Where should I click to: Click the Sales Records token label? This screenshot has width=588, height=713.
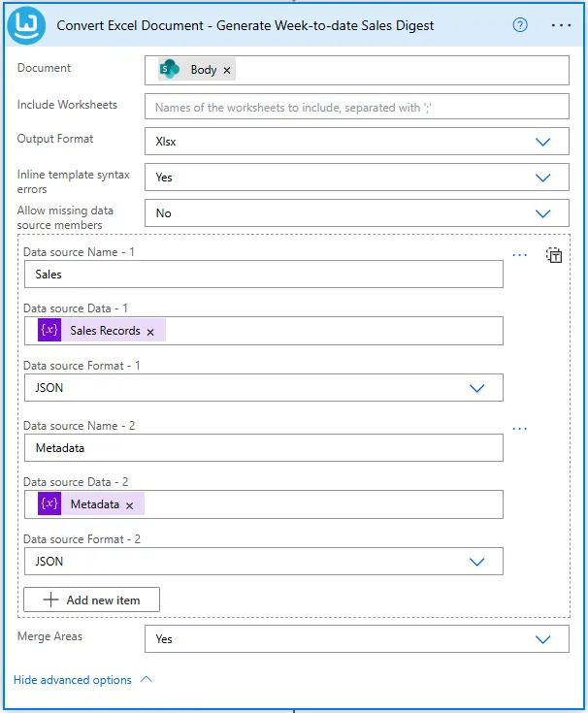tap(105, 331)
